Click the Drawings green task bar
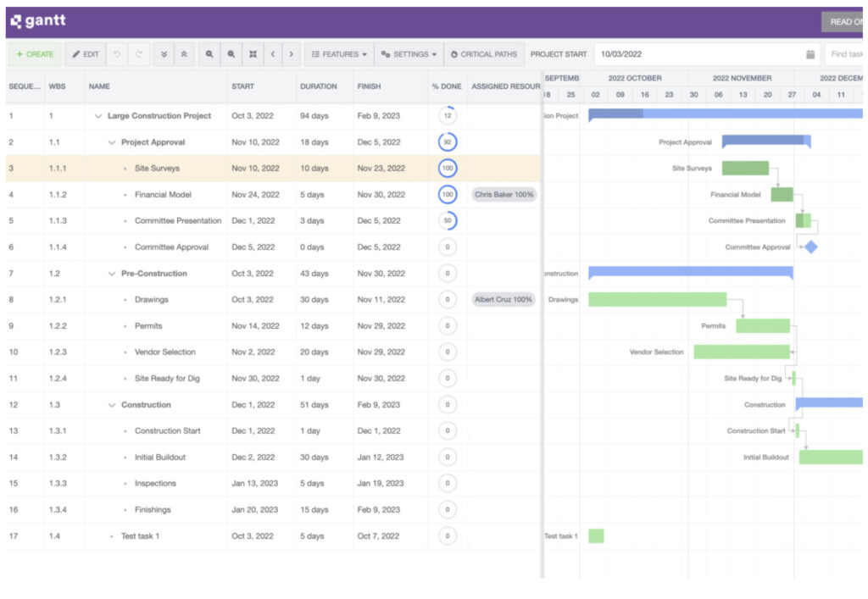This screenshot has height=599, width=868. (x=657, y=299)
